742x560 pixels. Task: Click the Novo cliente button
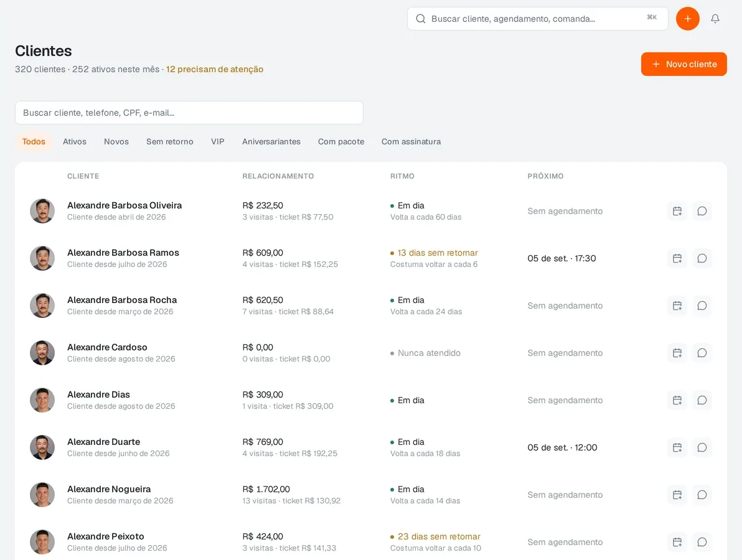(683, 64)
